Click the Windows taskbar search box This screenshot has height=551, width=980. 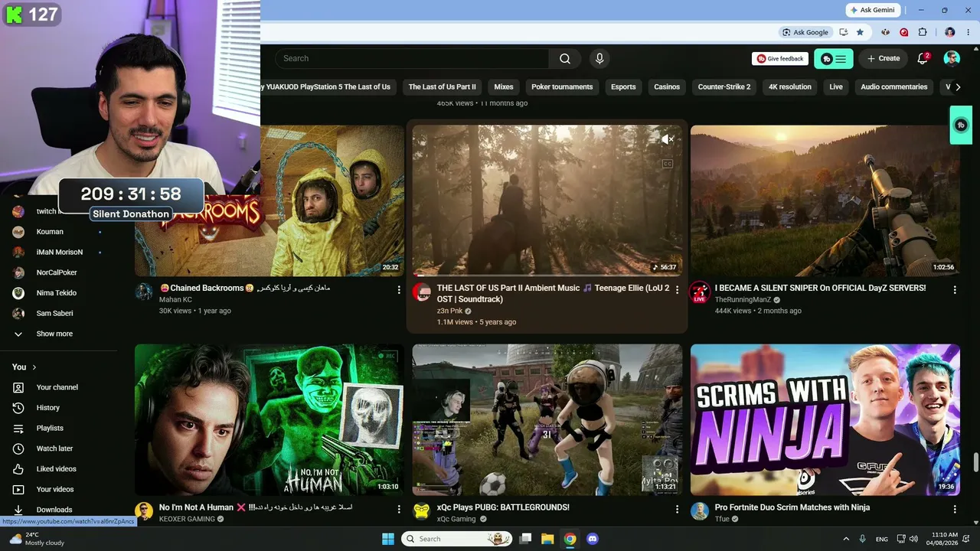tap(457, 539)
